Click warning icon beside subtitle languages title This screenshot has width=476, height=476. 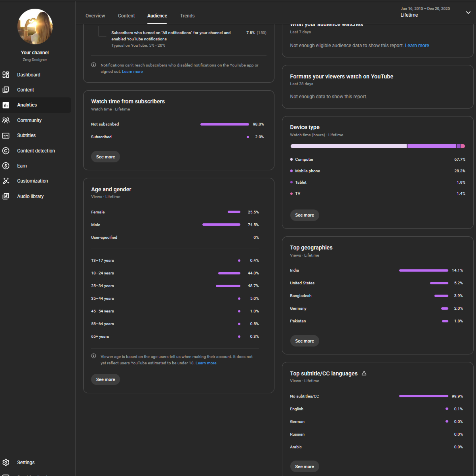click(x=364, y=373)
